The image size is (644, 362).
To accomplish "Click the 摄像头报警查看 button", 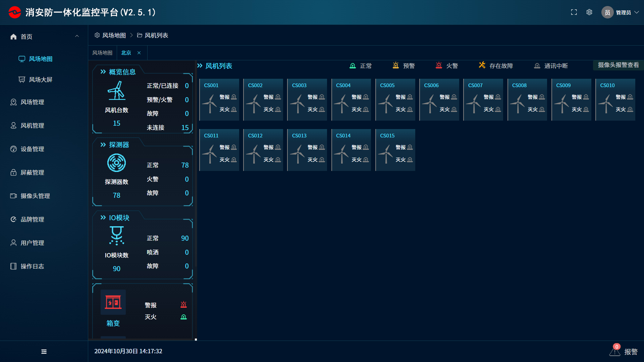I will 618,65.
